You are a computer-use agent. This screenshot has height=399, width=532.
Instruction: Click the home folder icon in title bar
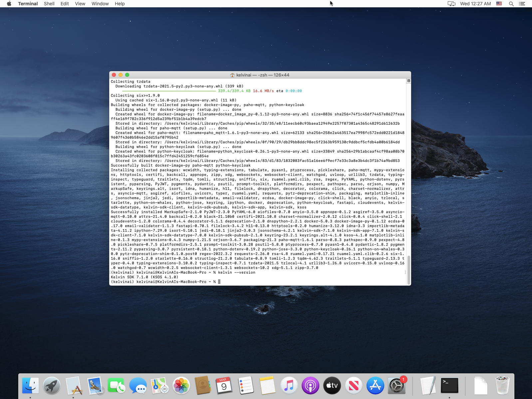(232, 75)
